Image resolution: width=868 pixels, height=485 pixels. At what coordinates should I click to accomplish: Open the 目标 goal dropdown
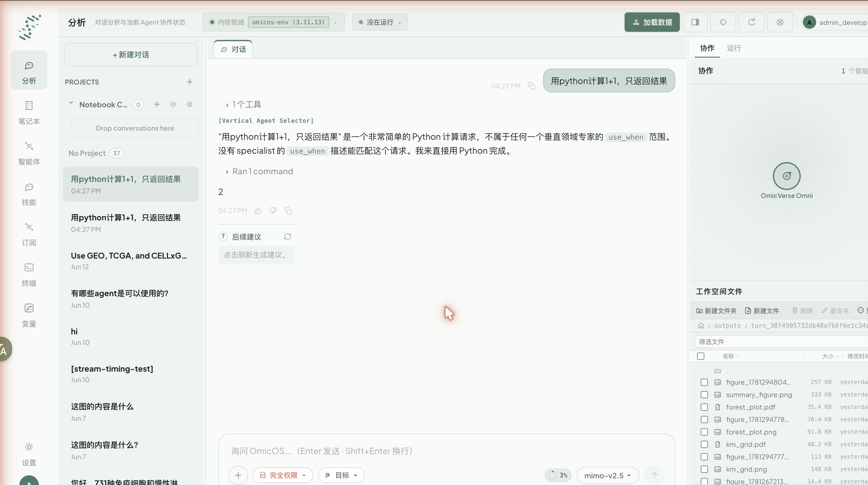tap(341, 475)
